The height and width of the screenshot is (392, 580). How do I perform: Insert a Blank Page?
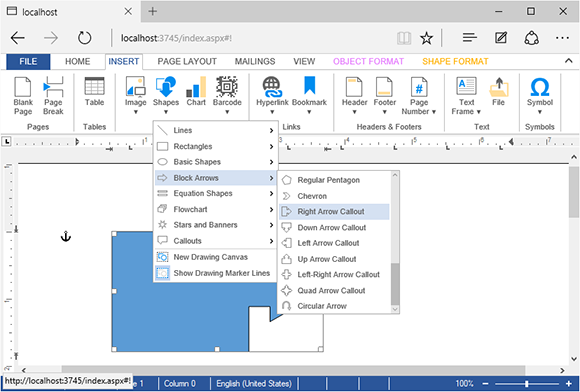click(23, 95)
